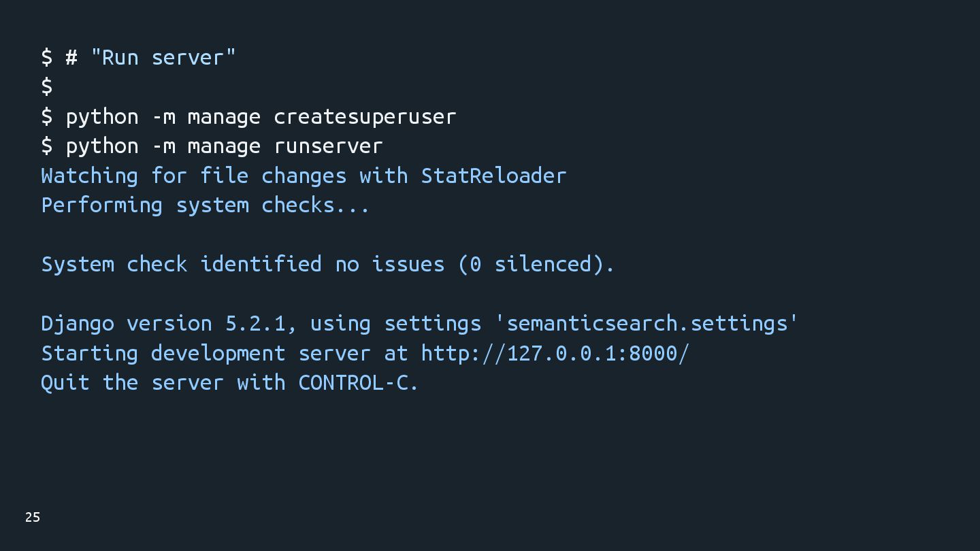Click the slide number 25
This screenshot has height=551, width=980.
pos(33,517)
